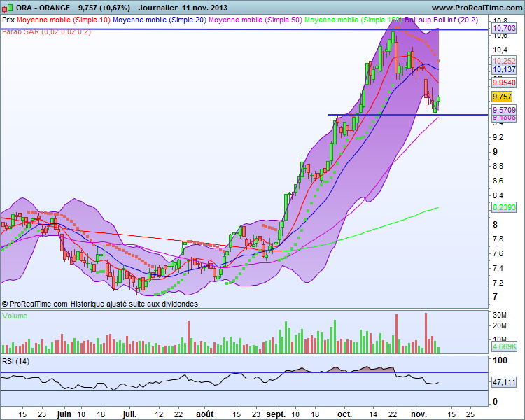Viewport: 525px width, 420px height.
Task: Click the 'ORA - ORANGE' chart title
Action: (43, 8)
